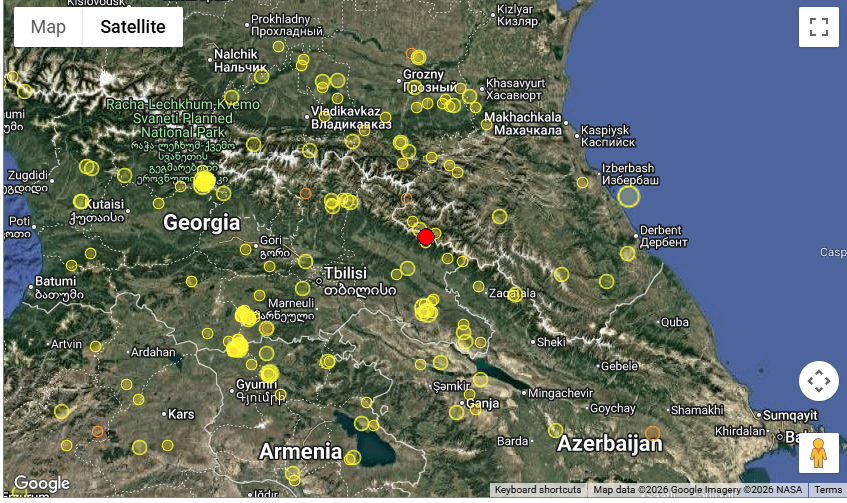Open the map camera controls

coord(818,381)
